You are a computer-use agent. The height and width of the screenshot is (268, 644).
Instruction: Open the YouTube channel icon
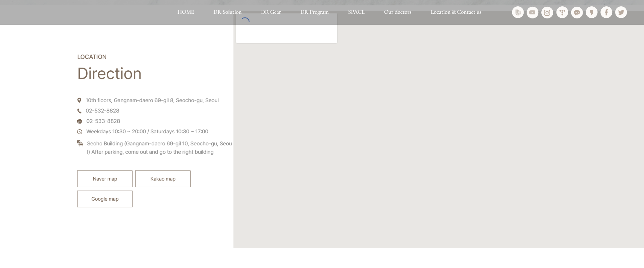tap(532, 12)
